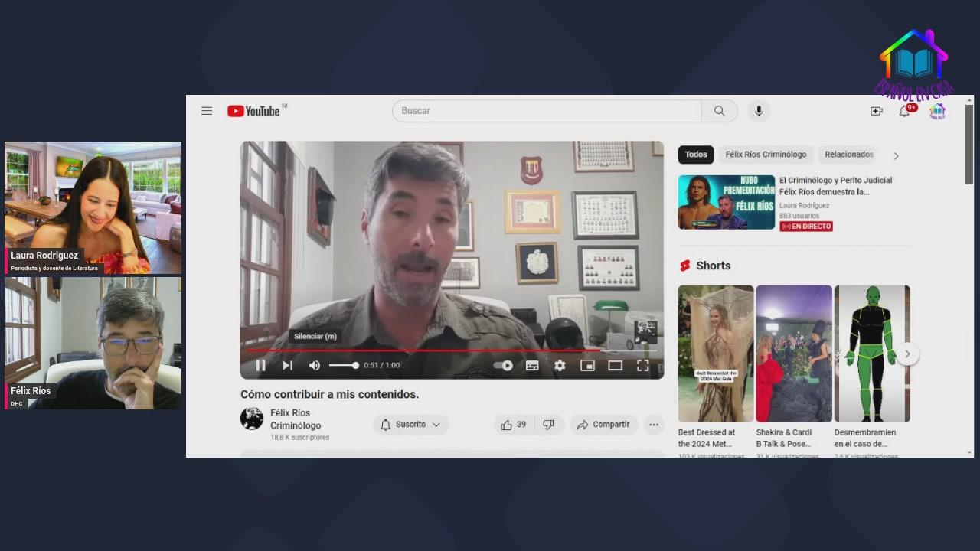Viewport: 980px width, 551px height.
Task: Pause the video
Action: (x=260, y=366)
